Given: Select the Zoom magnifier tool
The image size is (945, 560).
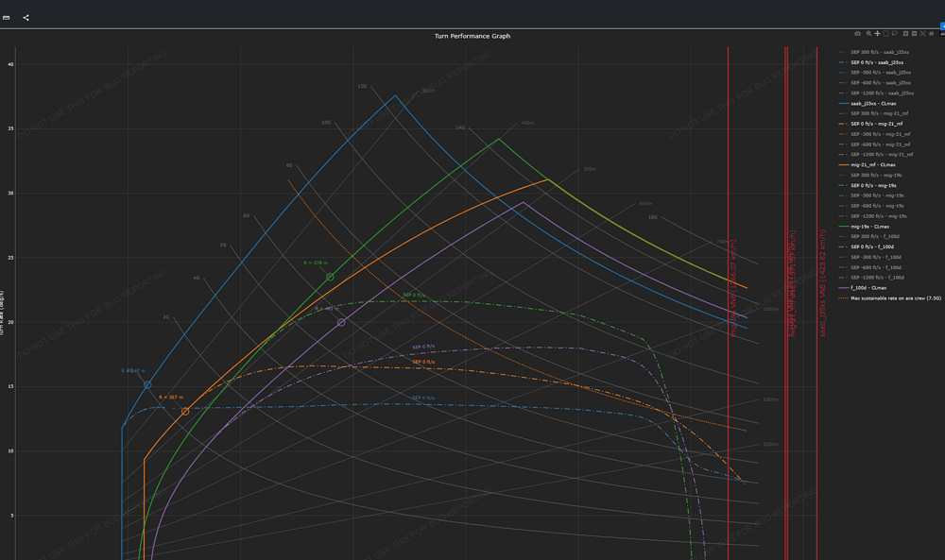Looking at the screenshot, I should tap(868, 34).
